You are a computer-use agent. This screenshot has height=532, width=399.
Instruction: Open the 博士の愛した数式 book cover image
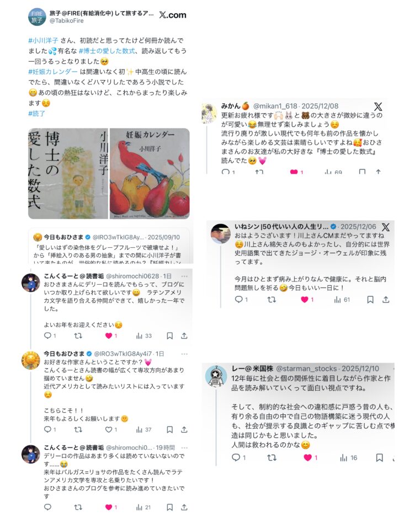(x=68, y=173)
